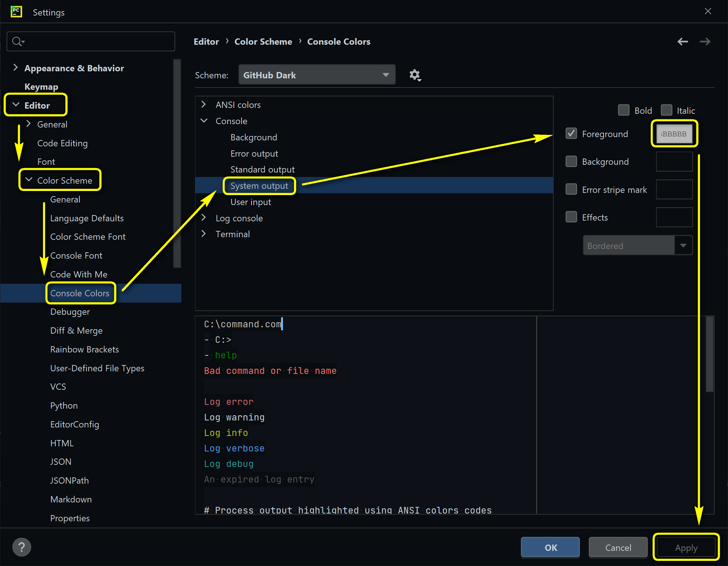Click the navigate back arrow icon
728x566 pixels.
coord(682,41)
